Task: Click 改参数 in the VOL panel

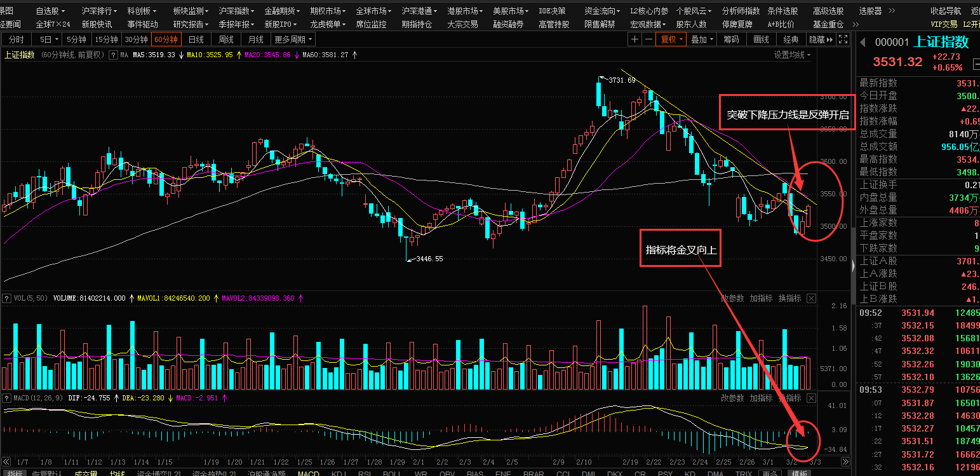Action: [732, 298]
